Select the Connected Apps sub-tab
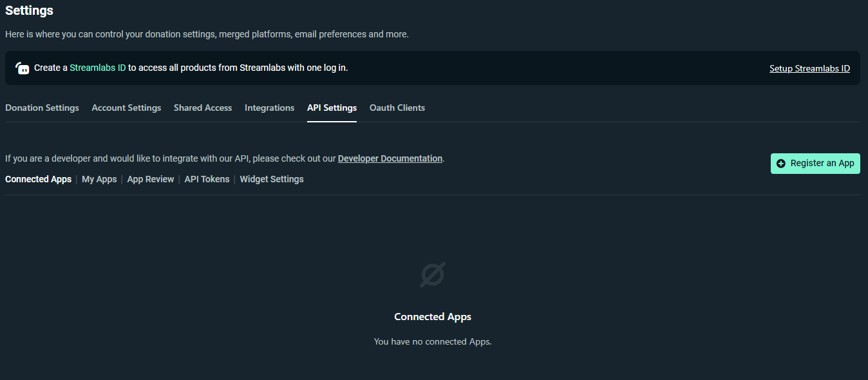868x380 pixels. [x=38, y=179]
